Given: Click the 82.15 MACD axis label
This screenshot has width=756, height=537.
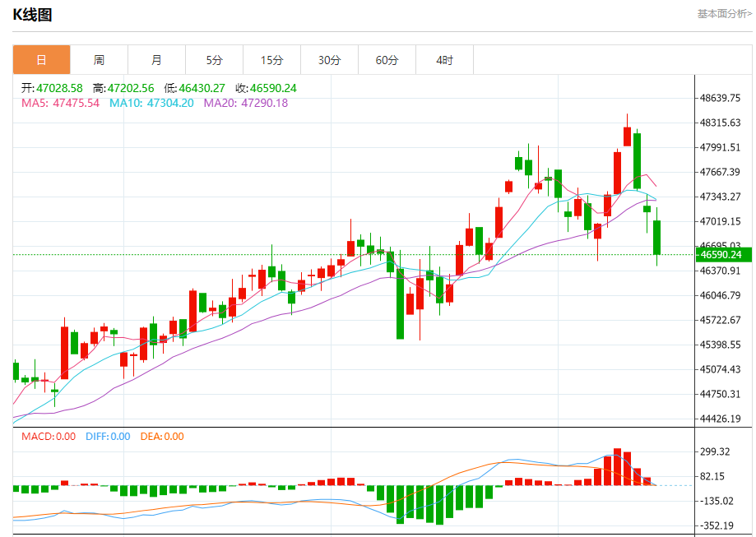Looking at the screenshot, I should click(x=712, y=477).
